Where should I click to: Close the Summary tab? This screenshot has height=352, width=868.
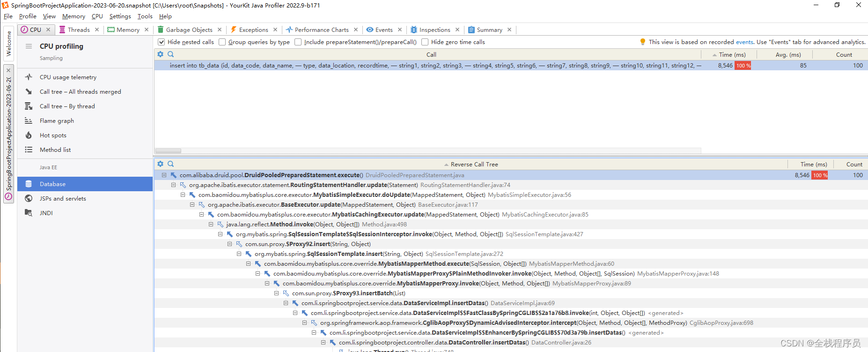coord(509,30)
